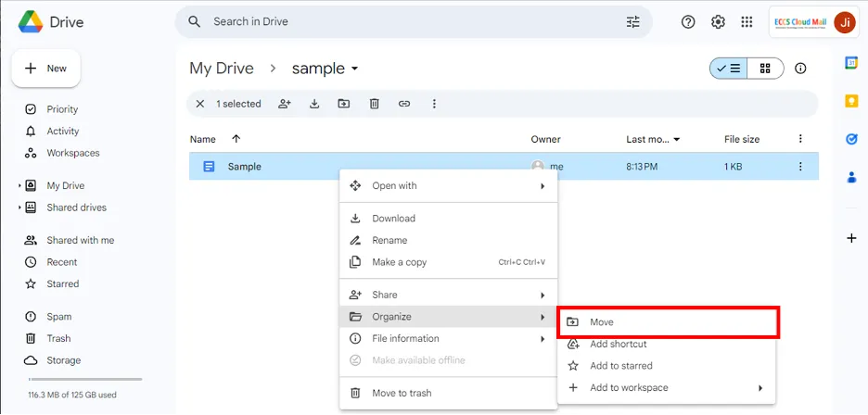
Task: Clear selection with the X button
Action: 200,104
